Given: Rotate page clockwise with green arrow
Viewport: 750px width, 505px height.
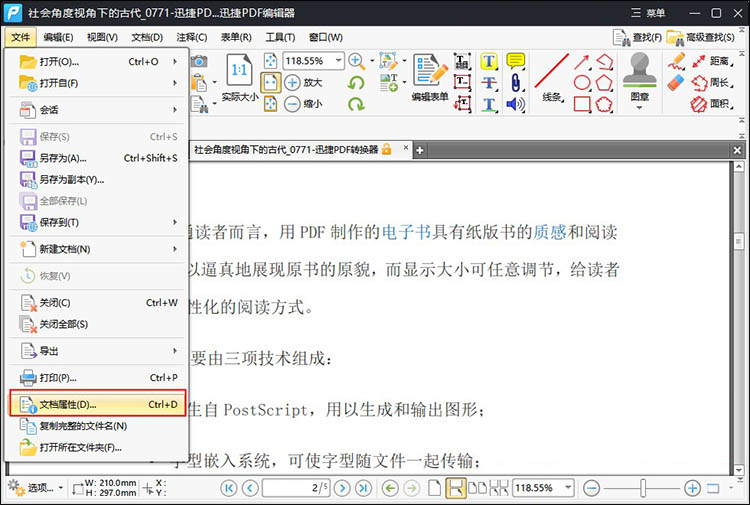Looking at the screenshot, I should (356, 104).
